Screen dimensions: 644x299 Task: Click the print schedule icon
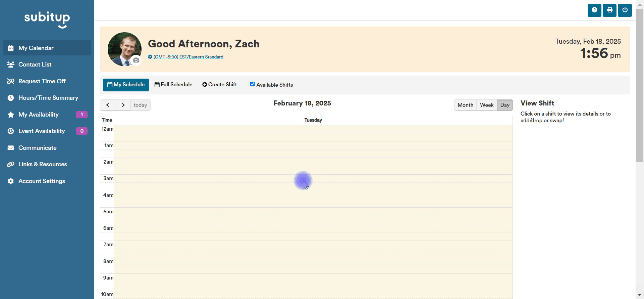point(609,10)
